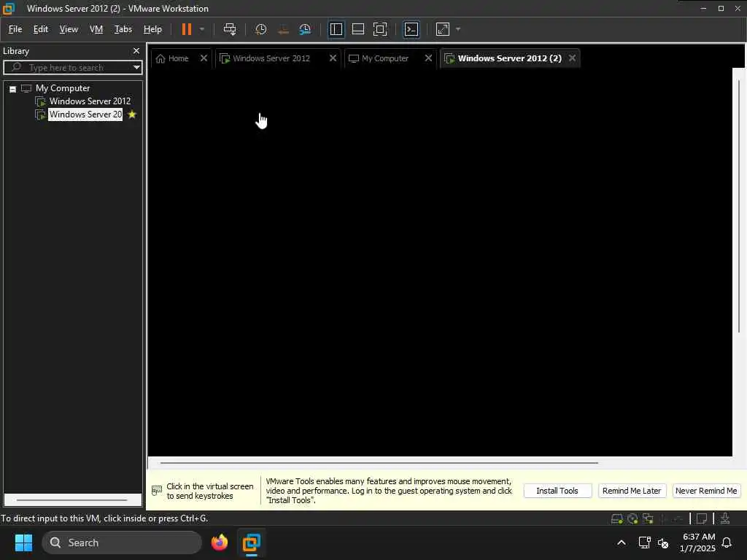Click the stretch guest display icon
Screen dimensions: 747x560
click(x=443, y=29)
